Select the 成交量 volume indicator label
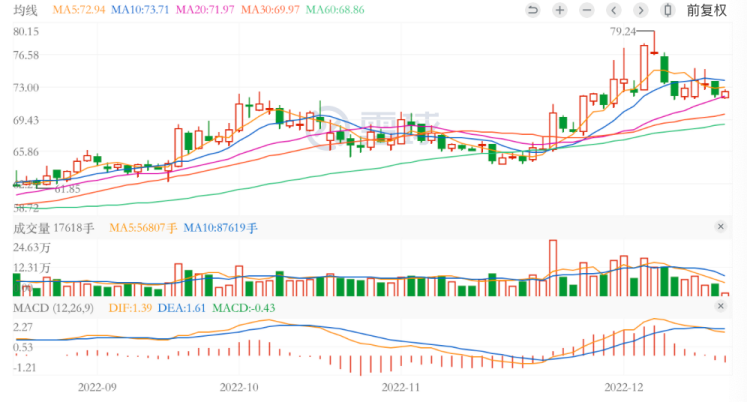This screenshot has width=747, height=402. pos(32,228)
